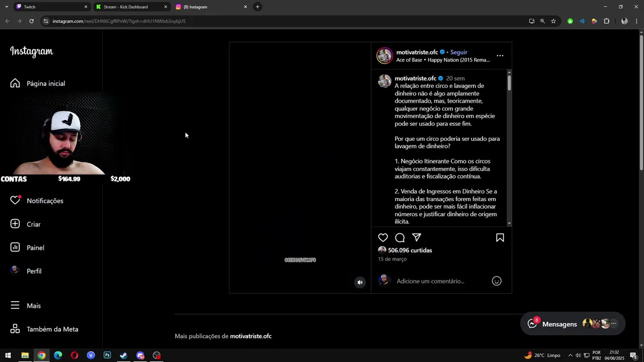644x362 pixels.
Task: Click motivatriste.ofc in Mais publicações heading
Action: pos(251,336)
